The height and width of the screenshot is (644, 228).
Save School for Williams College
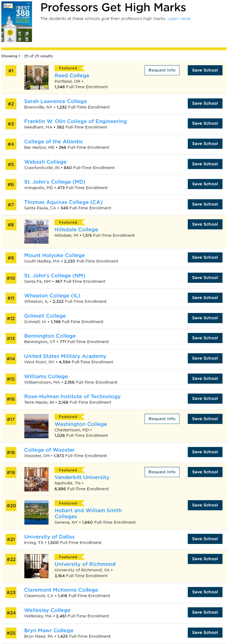(x=205, y=379)
